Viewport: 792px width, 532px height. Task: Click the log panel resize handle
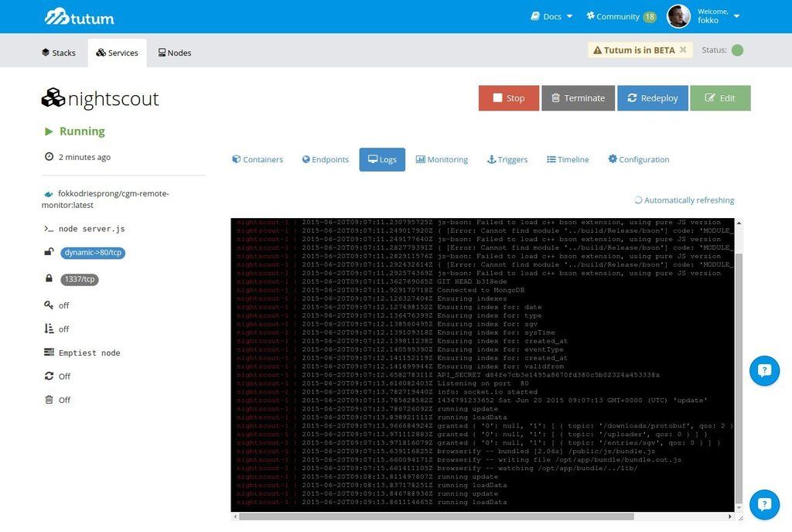click(x=740, y=518)
